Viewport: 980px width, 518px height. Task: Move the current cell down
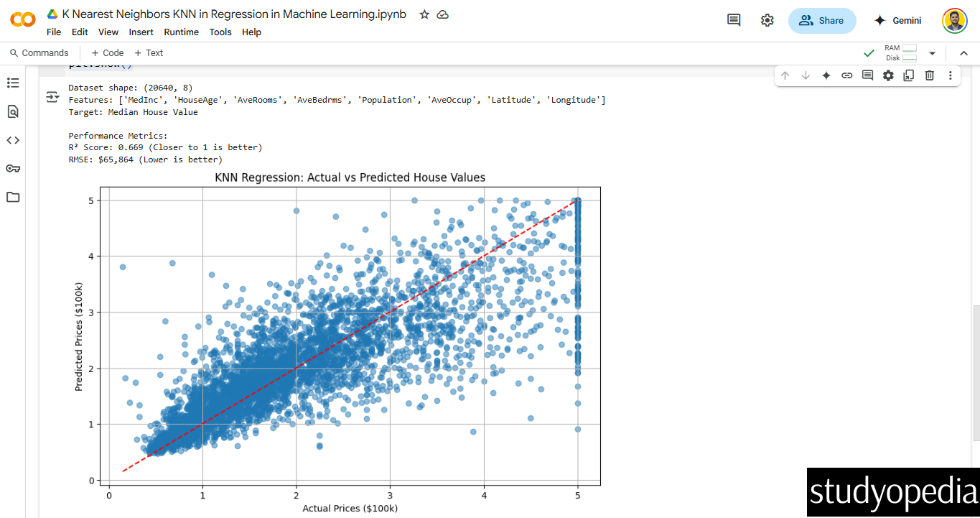pyautogui.click(x=806, y=75)
